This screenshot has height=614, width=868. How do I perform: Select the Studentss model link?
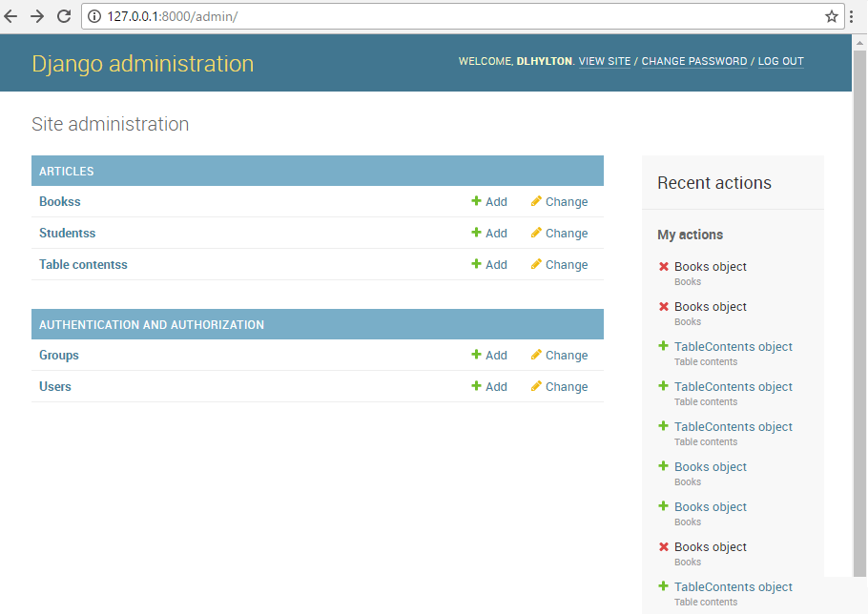click(67, 233)
